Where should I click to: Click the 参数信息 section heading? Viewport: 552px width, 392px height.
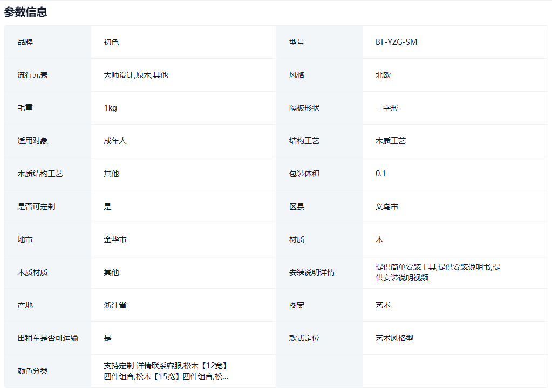[25, 12]
